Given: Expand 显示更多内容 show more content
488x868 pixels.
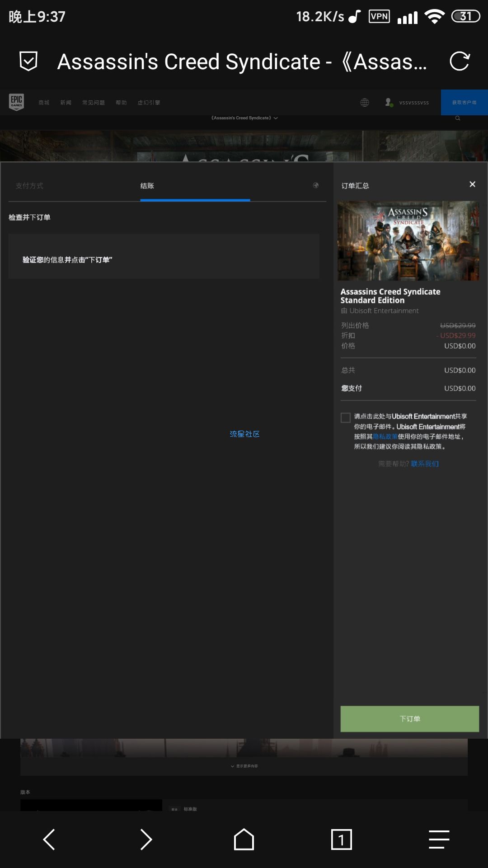Looking at the screenshot, I should point(244,766).
